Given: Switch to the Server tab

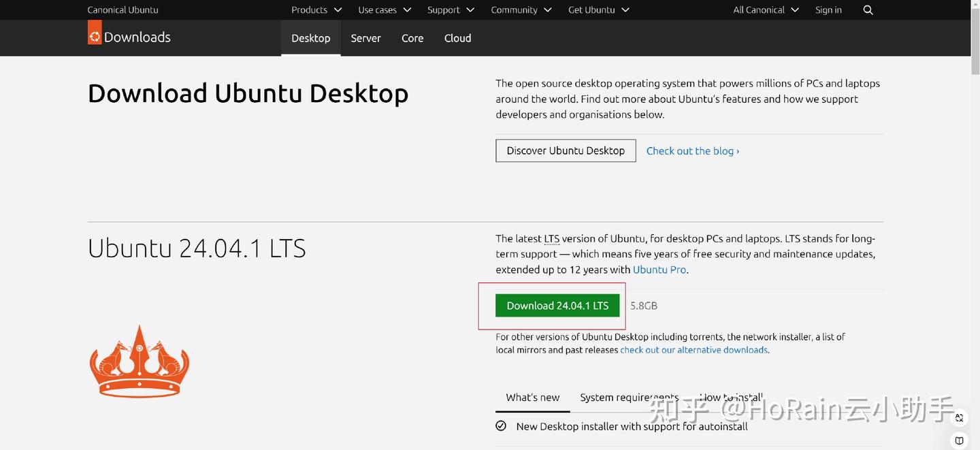Looking at the screenshot, I should click(365, 38).
